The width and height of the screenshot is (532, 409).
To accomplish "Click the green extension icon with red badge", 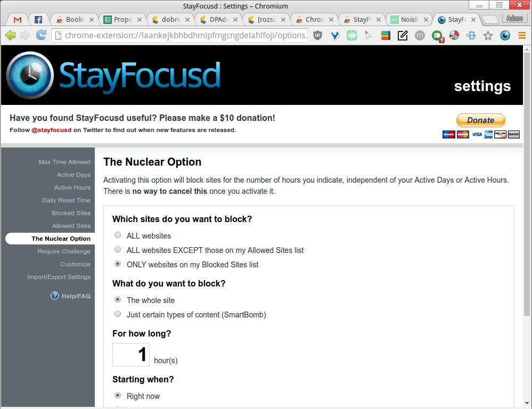I will (437, 36).
